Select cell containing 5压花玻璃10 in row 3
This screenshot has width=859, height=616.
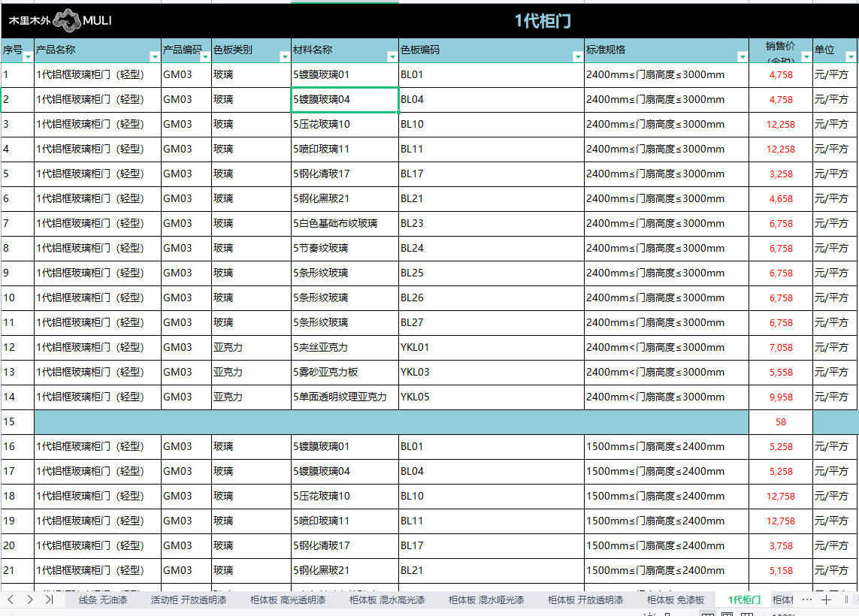[344, 125]
